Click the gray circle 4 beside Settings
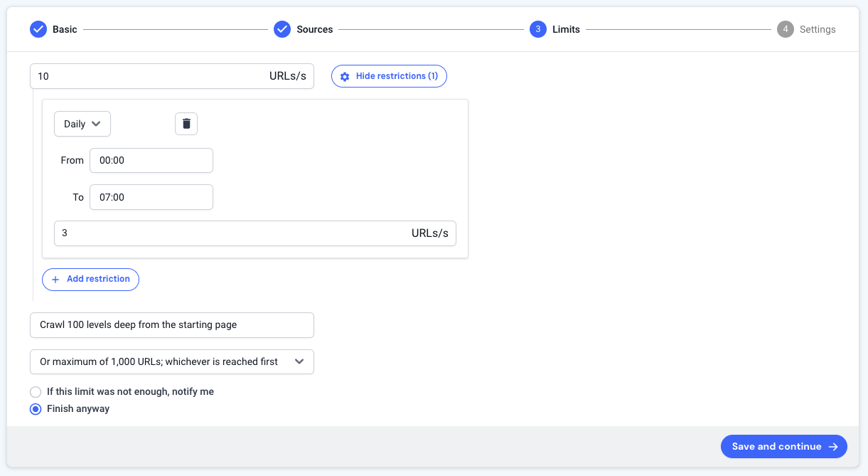Screen dimensions: 868x476 (785, 29)
